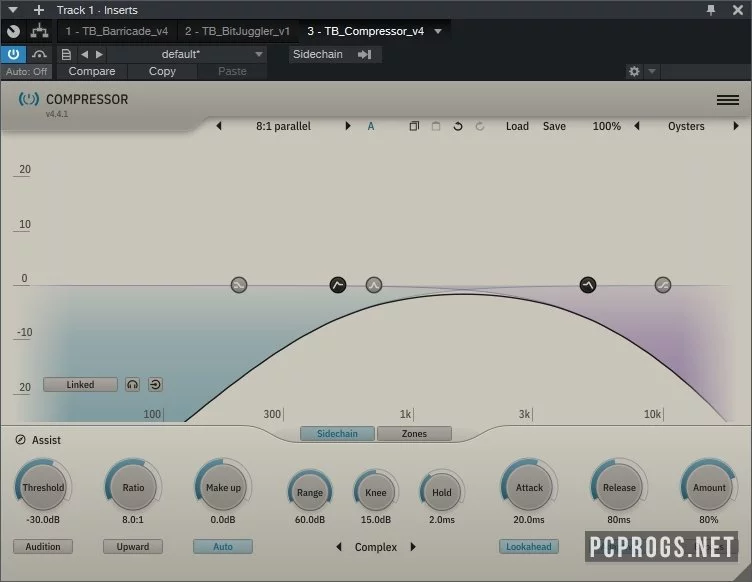Select the peak bell filter node
Image resolution: width=752 pixels, height=582 pixels.
click(x=374, y=285)
